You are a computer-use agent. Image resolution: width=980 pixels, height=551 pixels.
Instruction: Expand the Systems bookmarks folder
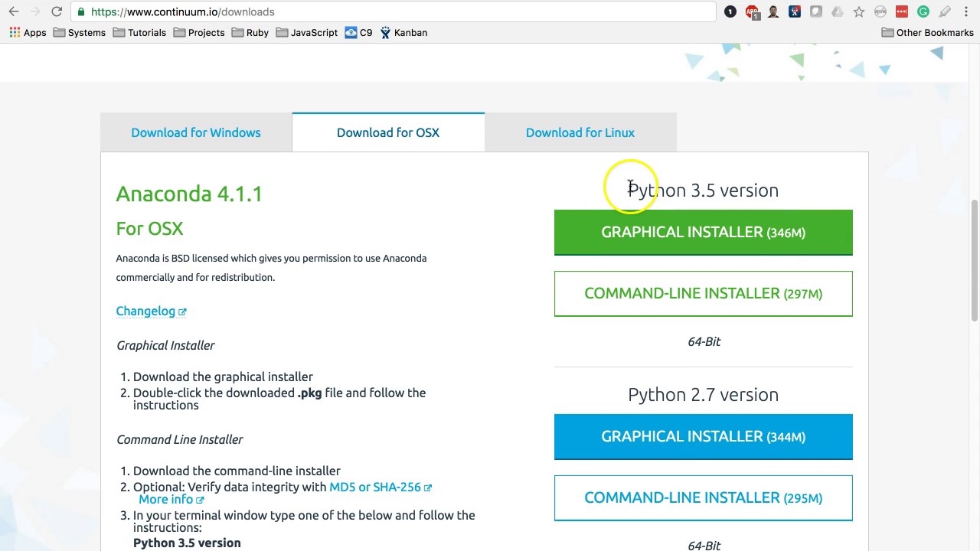[80, 33]
